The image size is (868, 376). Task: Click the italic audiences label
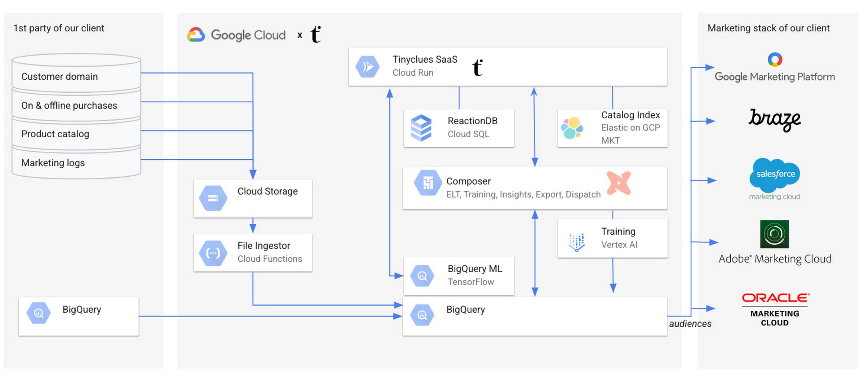690,324
